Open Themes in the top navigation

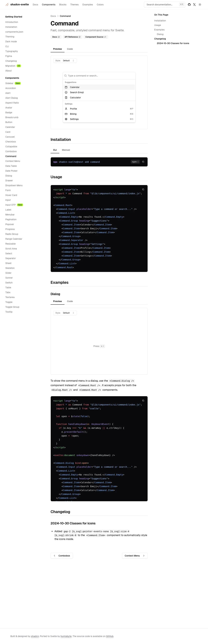click(74, 5)
